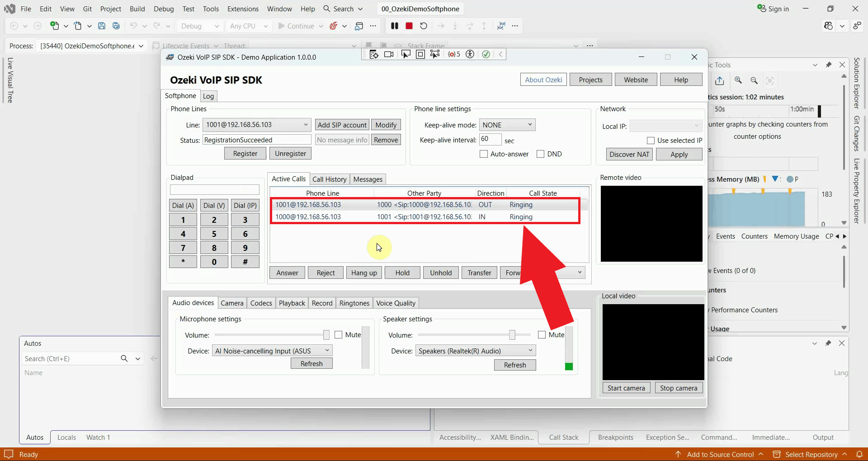The height and width of the screenshot is (461, 868).
Task: Open the Codecs tab
Action: (x=261, y=303)
